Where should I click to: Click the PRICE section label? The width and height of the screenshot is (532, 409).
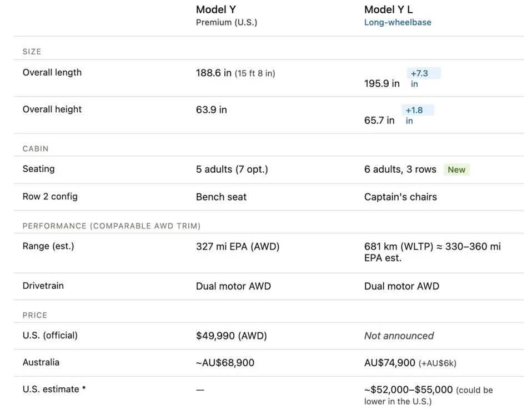(x=35, y=315)
